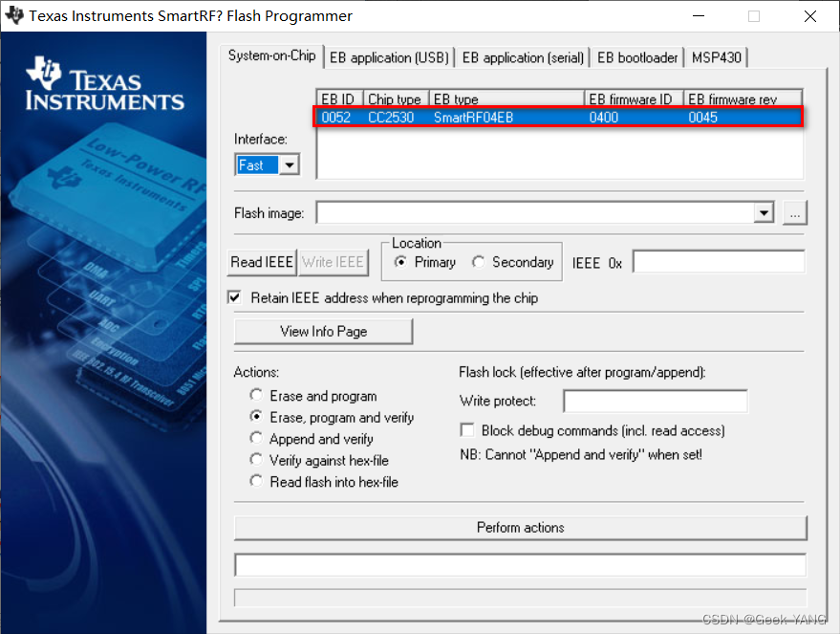The height and width of the screenshot is (634, 840).
Task: Minimize the Flash Programmer window
Action: point(698,16)
